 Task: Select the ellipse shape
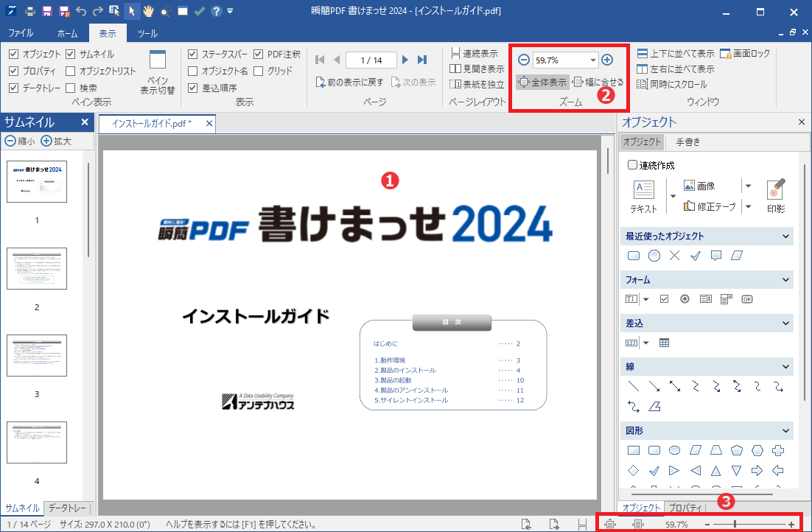[x=674, y=450]
